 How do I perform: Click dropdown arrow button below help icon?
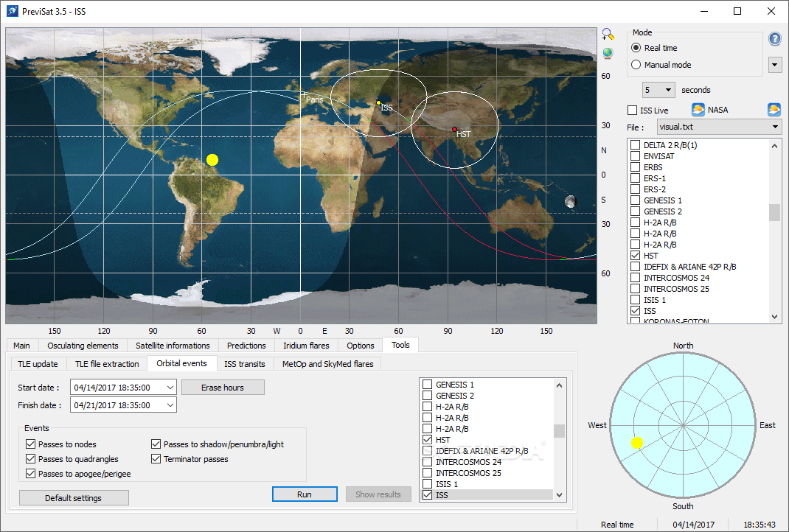774,64
